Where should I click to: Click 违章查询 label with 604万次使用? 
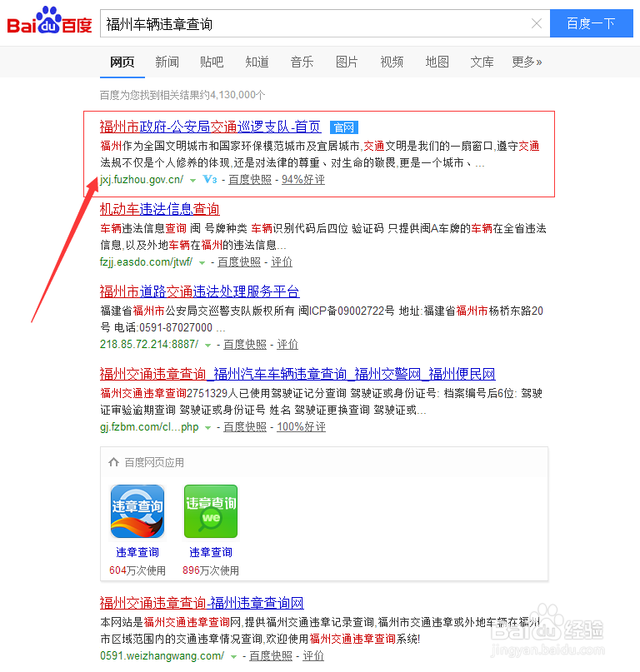click(137, 552)
